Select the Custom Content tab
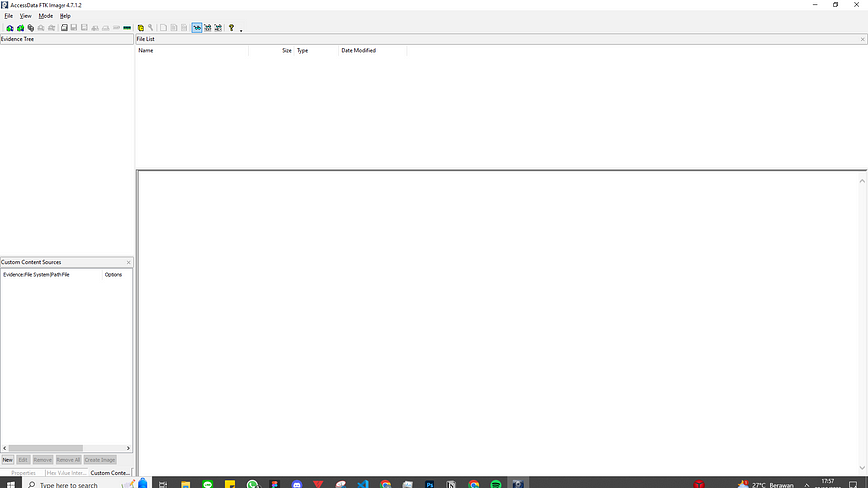 pos(110,473)
